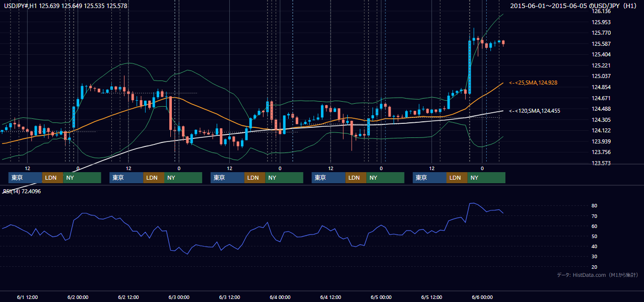Click the 6/3 00:00 time label

pyautogui.click(x=179, y=297)
